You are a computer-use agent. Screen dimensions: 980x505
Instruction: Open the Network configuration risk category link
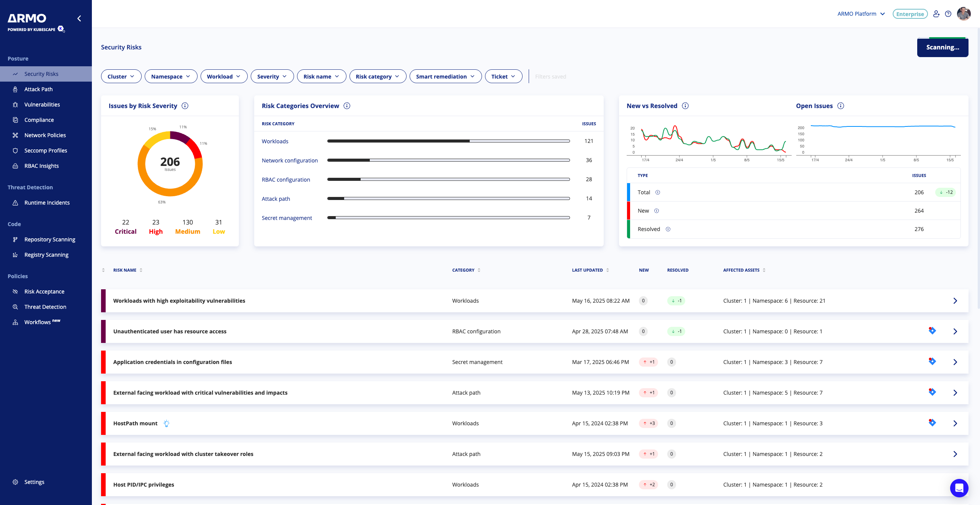click(x=289, y=161)
